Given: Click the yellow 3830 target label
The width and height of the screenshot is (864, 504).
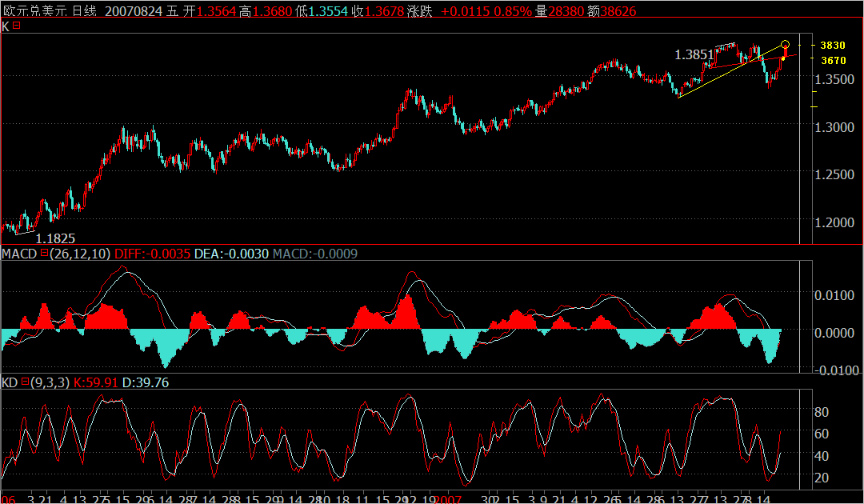Looking at the screenshot, I should [x=833, y=46].
